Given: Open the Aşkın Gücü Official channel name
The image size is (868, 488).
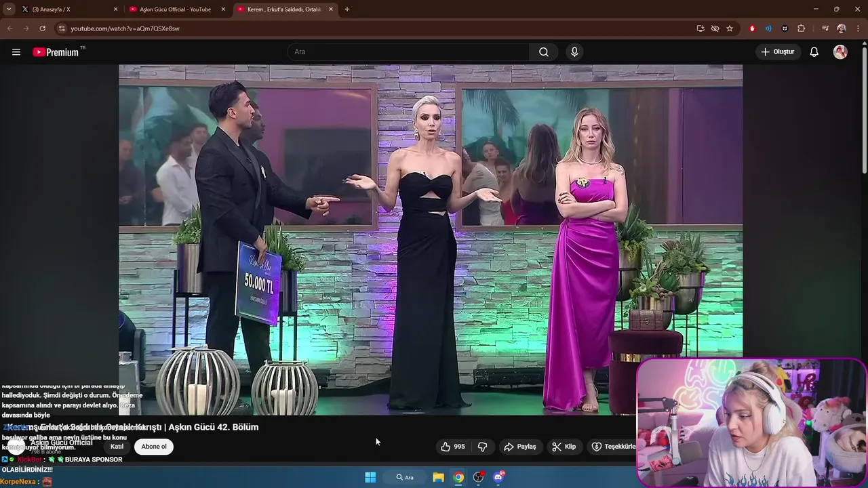Looking at the screenshot, I should 62,443.
